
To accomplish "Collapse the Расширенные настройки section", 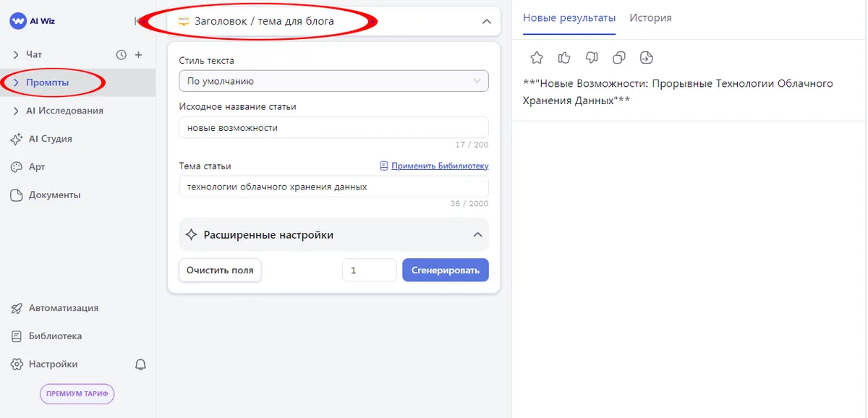I will click(x=477, y=235).
